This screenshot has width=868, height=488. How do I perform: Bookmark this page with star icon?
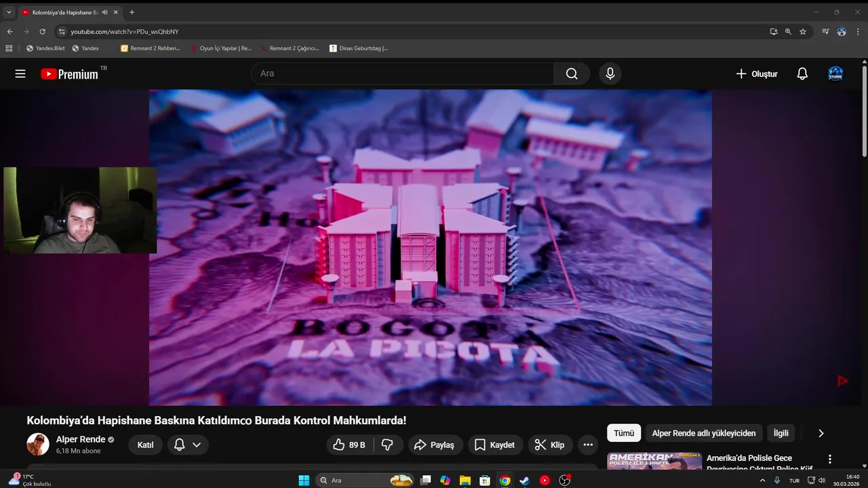click(x=803, y=31)
